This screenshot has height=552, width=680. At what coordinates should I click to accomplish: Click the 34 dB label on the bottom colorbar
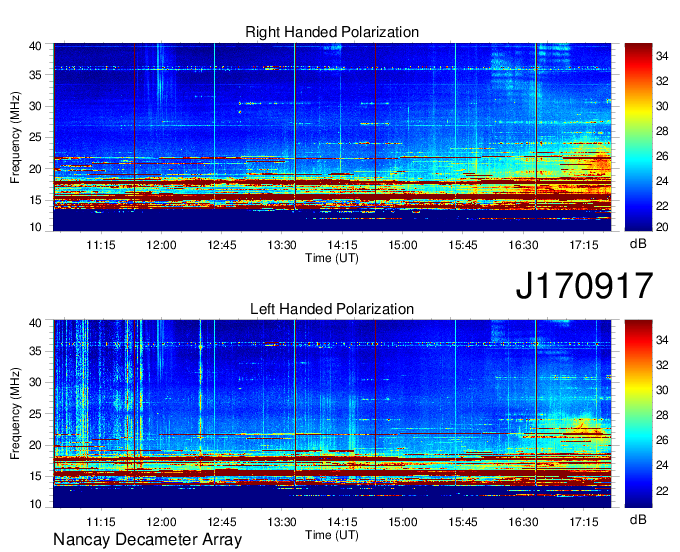point(662,340)
